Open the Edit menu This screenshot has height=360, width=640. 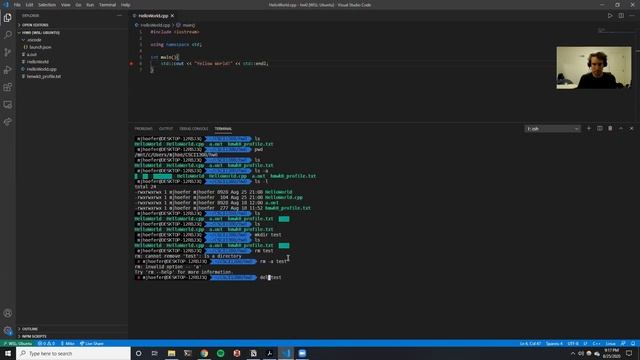pos(29,5)
